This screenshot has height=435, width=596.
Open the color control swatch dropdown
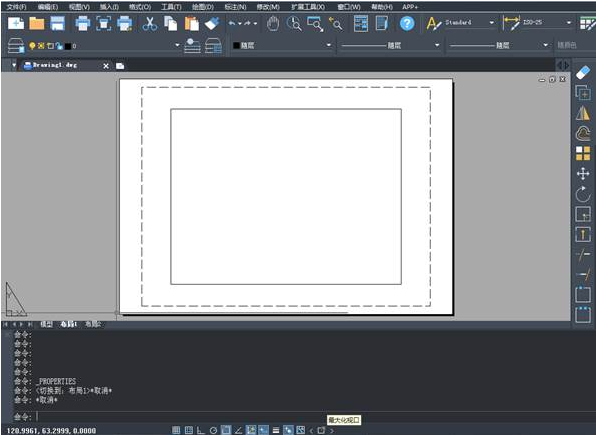(x=282, y=45)
